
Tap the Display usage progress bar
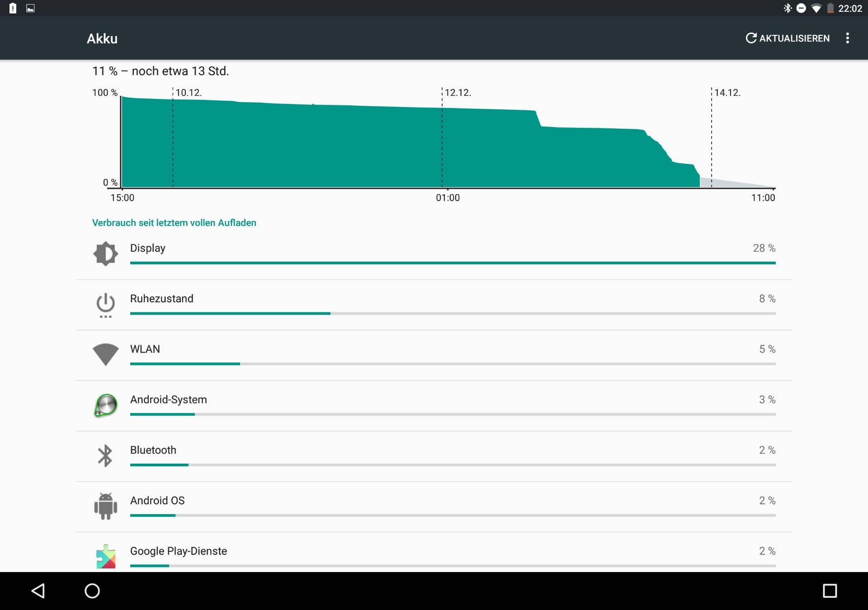452,263
